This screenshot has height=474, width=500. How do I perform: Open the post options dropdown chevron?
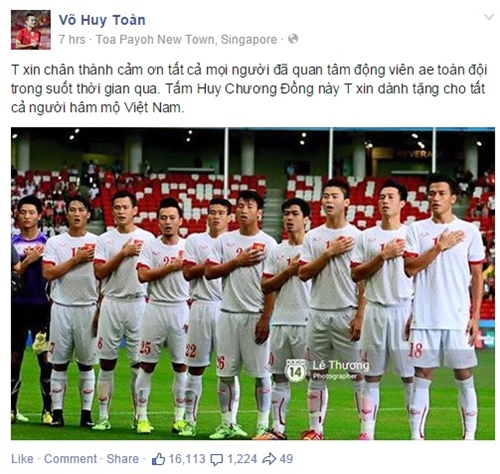click(489, 17)
